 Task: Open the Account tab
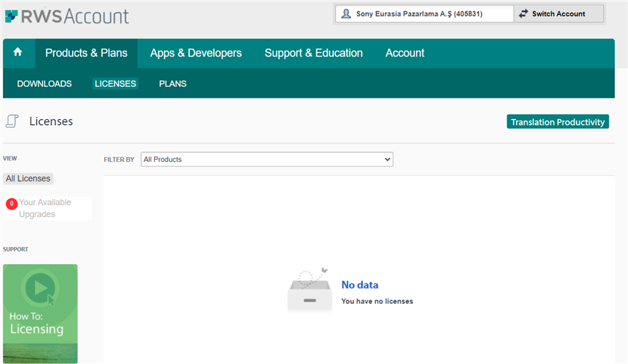[405, 53]
